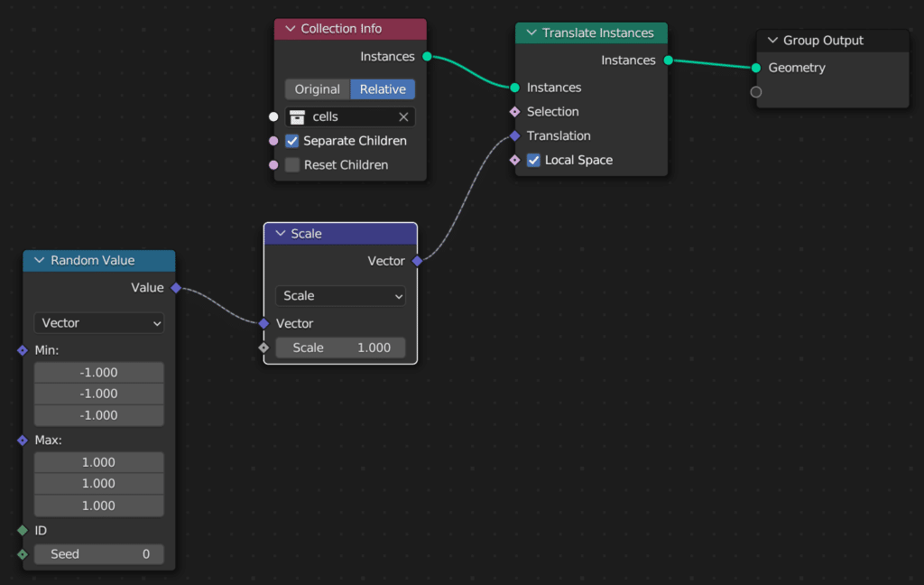
Task: Click the Seed input socket diamond
Action: coord(23,554)
